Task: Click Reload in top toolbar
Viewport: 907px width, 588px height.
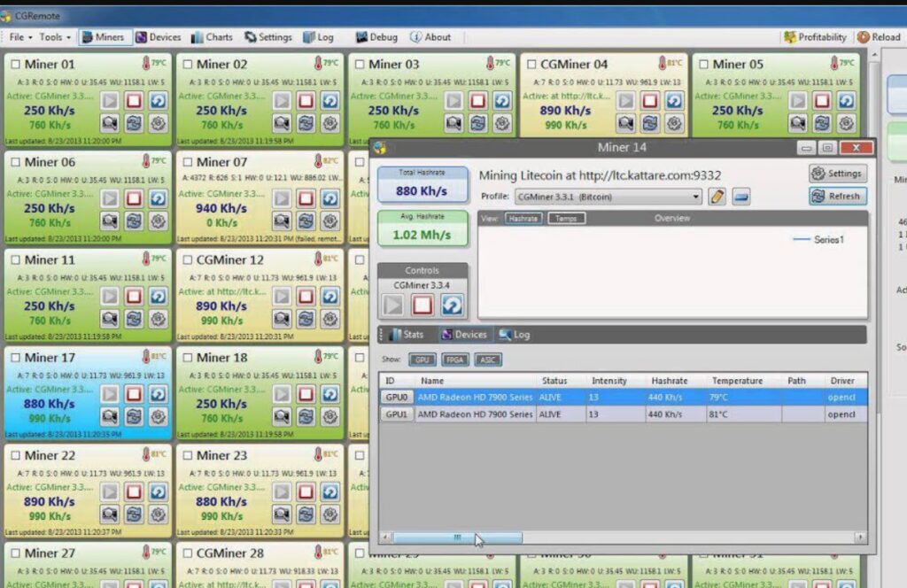Action: pyautogui.click(x=880, y=37)
